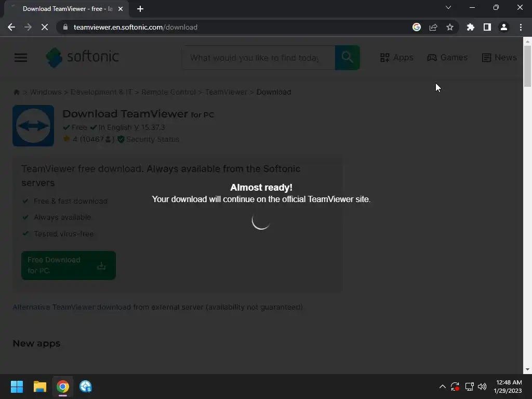Click the sync update tray icon
The width and height of the screenshot is (532, 399).
455,387
